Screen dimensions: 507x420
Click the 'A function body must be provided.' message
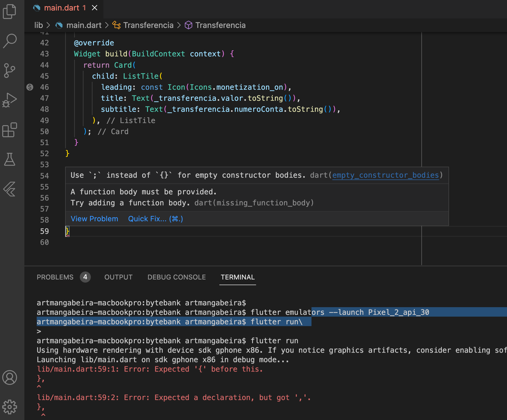144,192
